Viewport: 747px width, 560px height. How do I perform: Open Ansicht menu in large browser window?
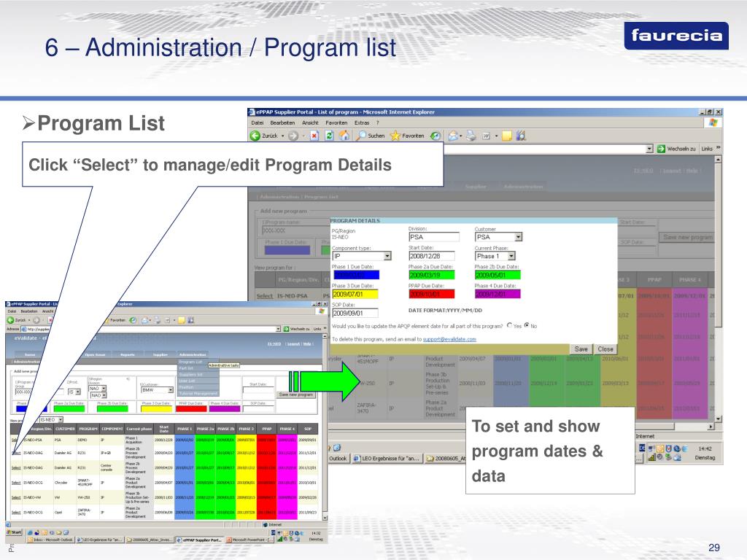(x=310, y=122)
